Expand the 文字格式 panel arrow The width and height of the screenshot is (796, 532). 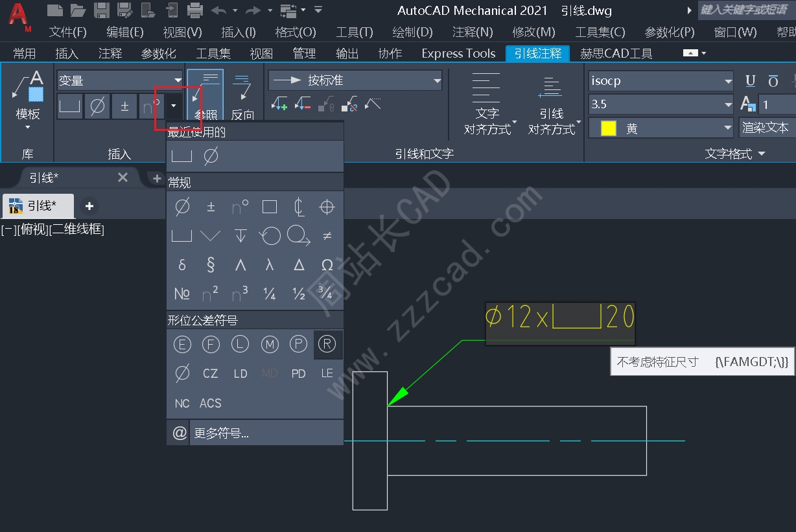coord(762,154)
